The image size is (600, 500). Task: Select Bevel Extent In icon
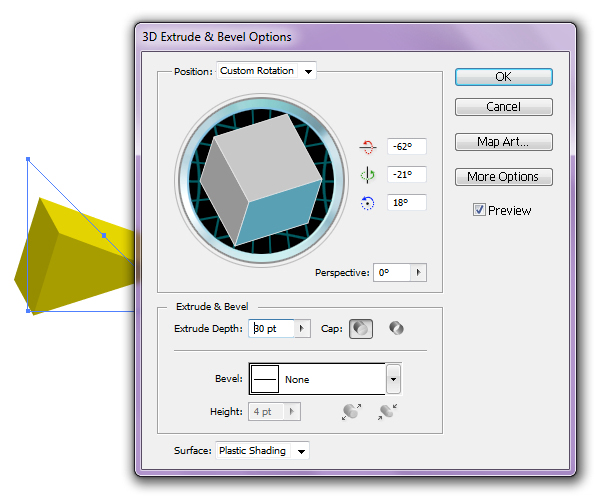click(x=387, y=412)
